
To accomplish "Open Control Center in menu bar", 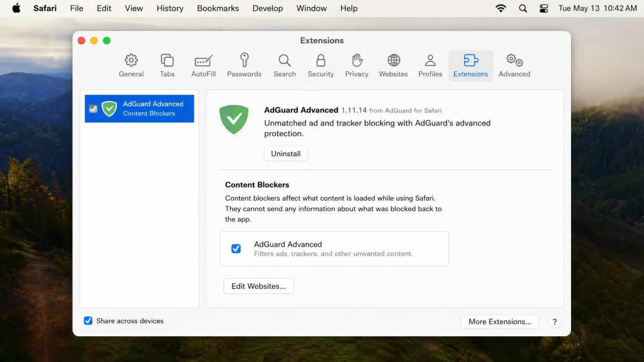I will pos(544,8).
